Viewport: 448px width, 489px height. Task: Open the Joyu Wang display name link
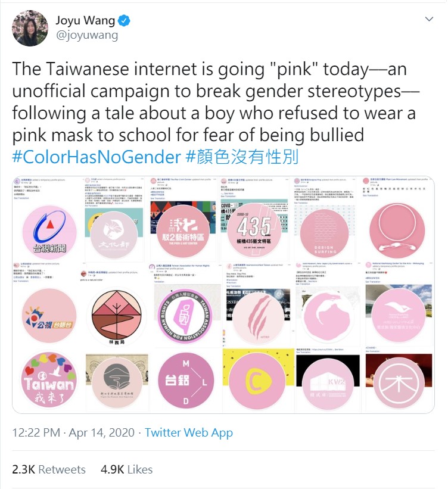point(85,21)
